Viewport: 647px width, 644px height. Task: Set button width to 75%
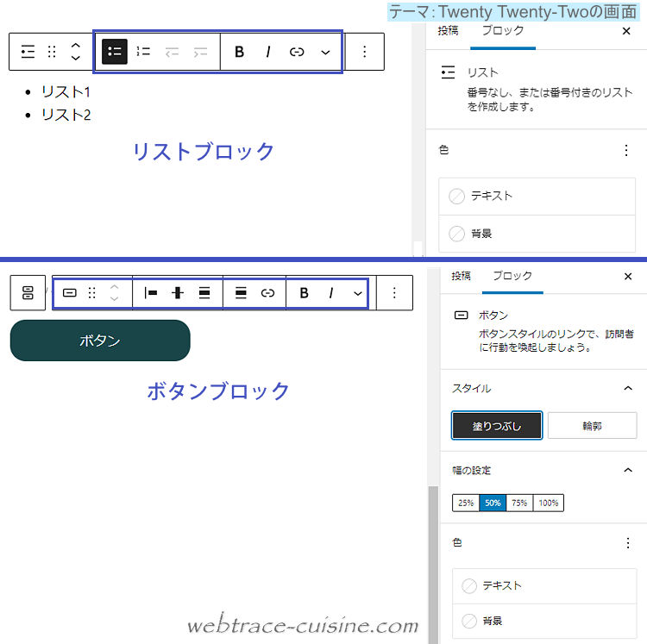tap(519, 503)
